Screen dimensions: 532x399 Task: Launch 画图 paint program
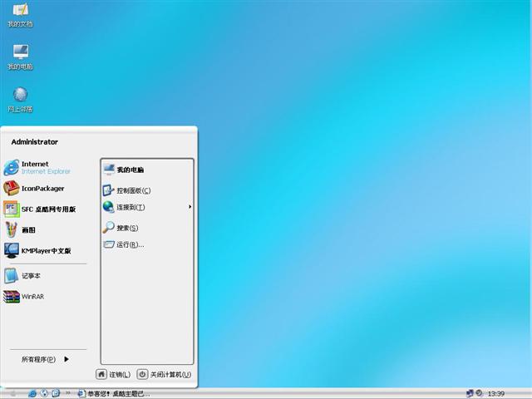point(20,230)
